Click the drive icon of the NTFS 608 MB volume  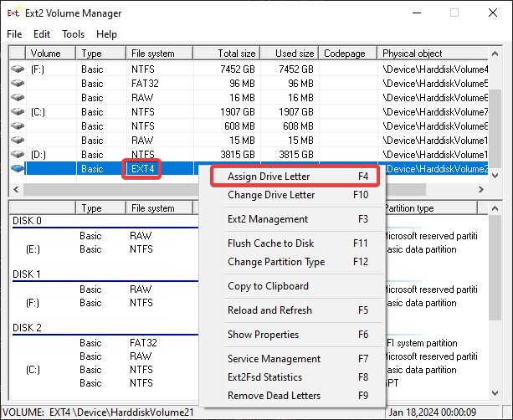coord(18,126)
